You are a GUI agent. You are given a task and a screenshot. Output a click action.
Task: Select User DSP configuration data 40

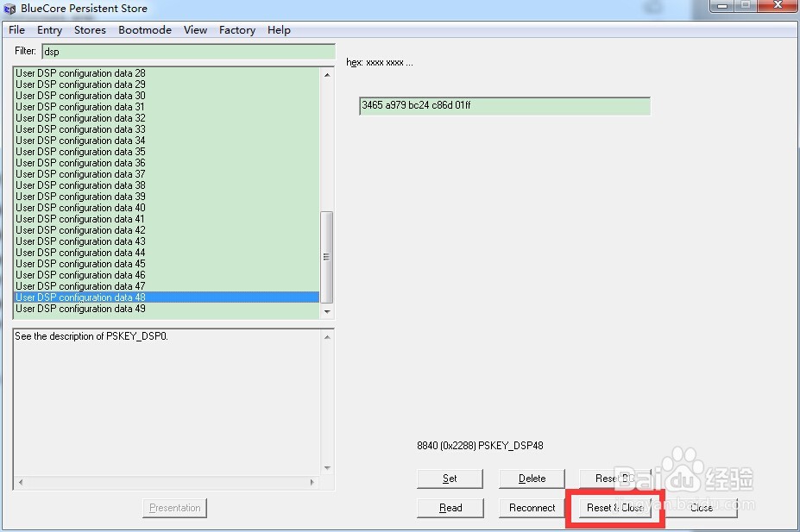167,208
